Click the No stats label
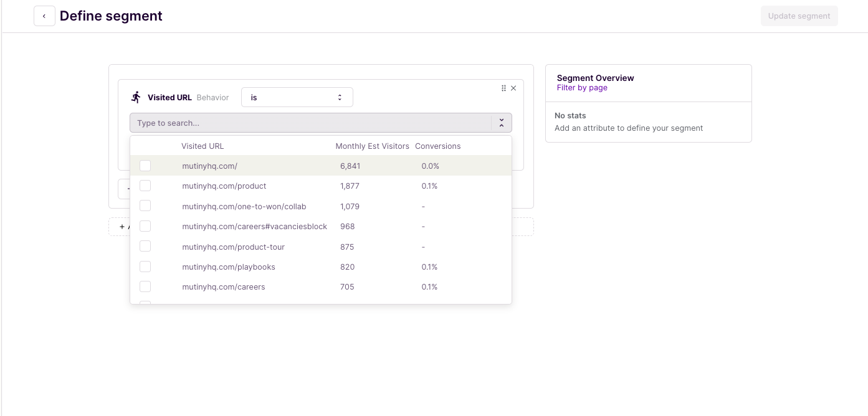 [x=570, y=115]
